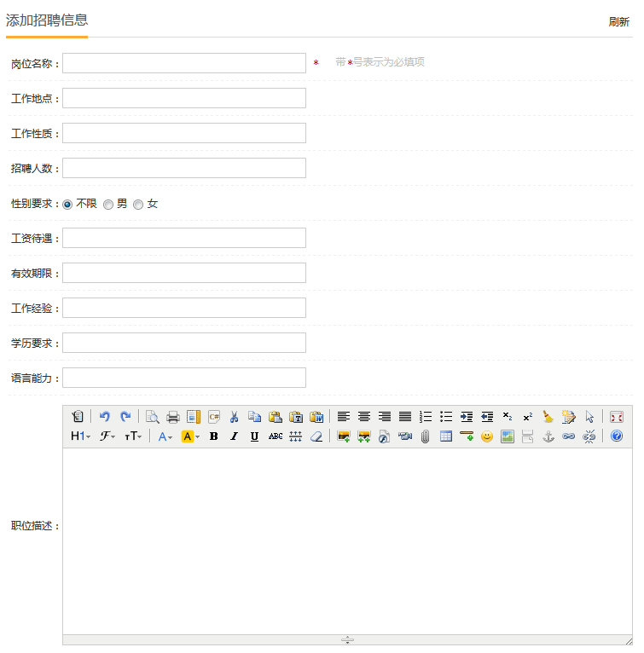Open the font family dropdown
Image resolution: width=644 pixels, height=653 pixels.
pyautogui.click(x=107, y=436)
